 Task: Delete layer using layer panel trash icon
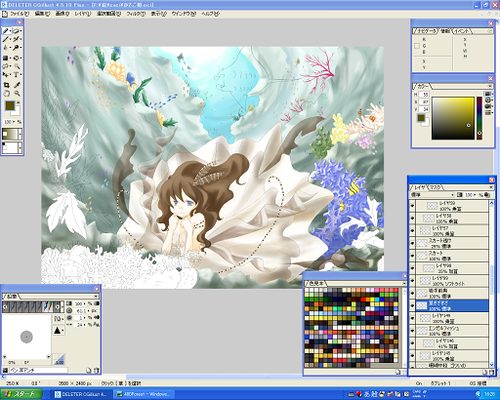point(491,372)
